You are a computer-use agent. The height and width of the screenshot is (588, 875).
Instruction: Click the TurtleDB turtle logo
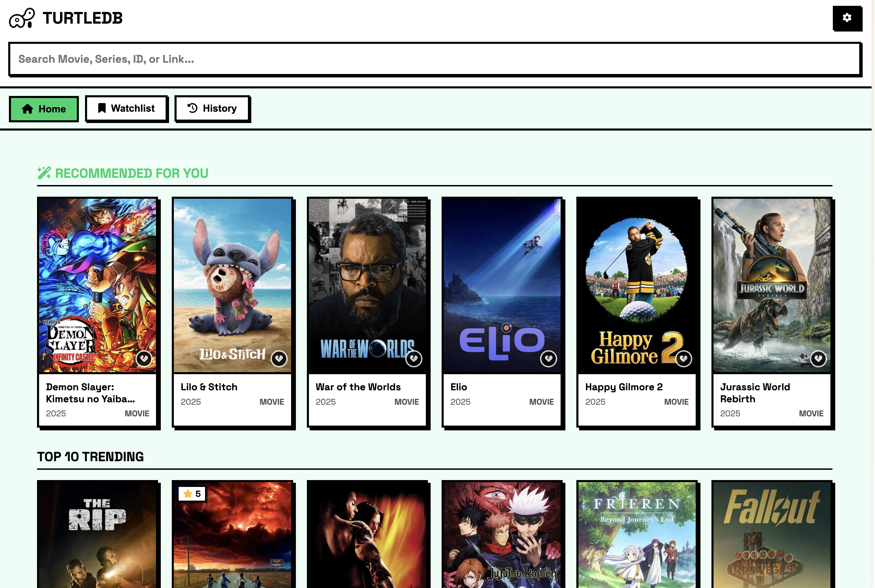click(x=22, y=18)
